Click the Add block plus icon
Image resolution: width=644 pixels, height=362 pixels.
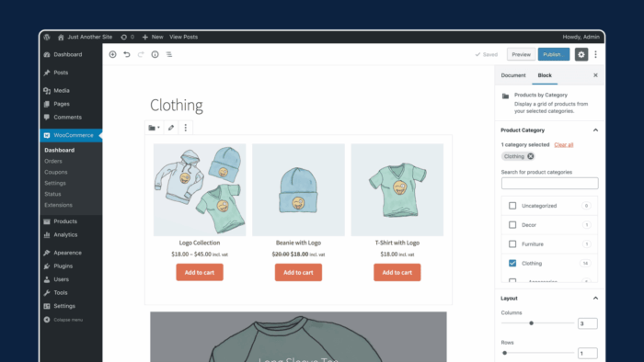pyautogui.click(x=112, y=54)
